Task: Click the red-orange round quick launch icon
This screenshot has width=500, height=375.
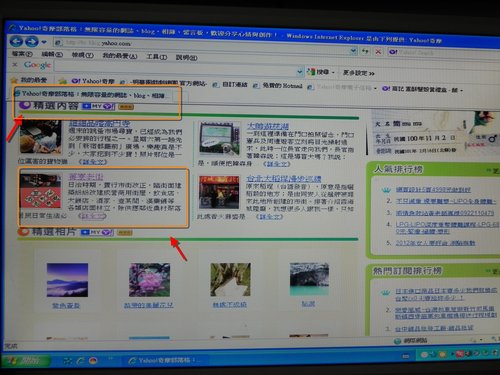Action: point(93,361)
